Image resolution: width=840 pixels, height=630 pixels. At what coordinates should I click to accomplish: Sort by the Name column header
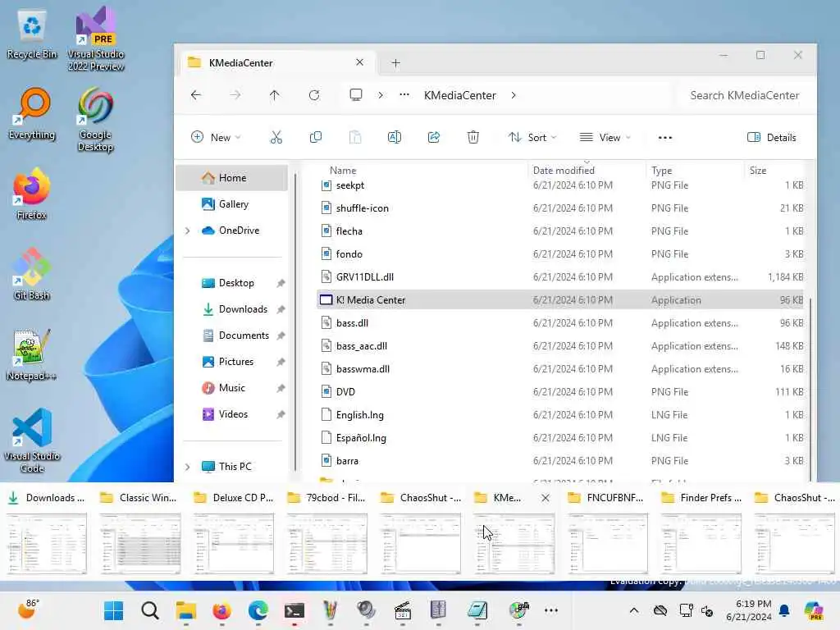[343, 171]
